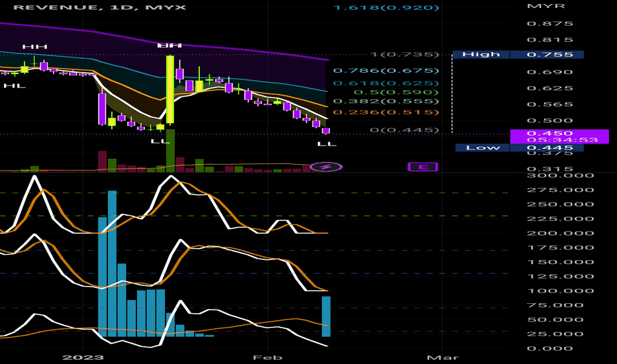Click the 0(0.445) Fibonacci level
Screen dimensions: 617x364
(404, 130)
